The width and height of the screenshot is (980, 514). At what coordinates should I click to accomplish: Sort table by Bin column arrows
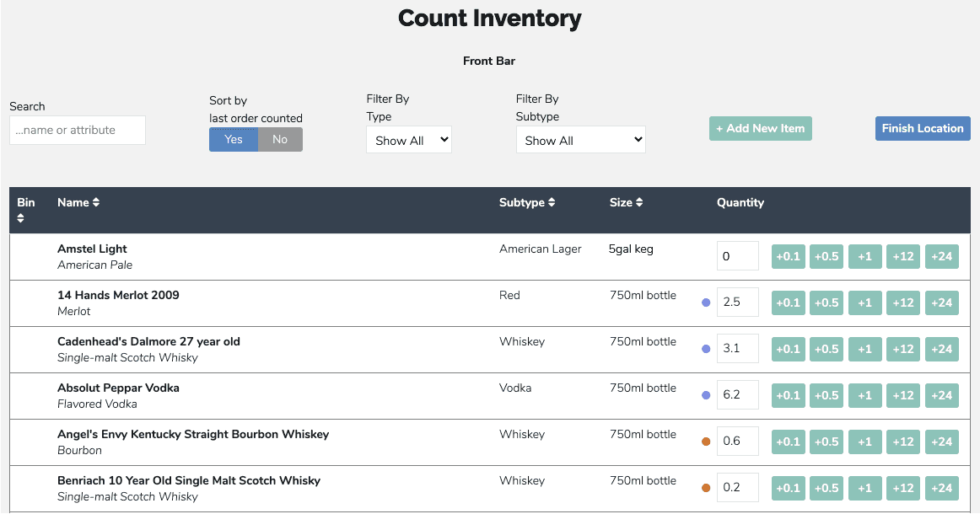coord(20,218)
